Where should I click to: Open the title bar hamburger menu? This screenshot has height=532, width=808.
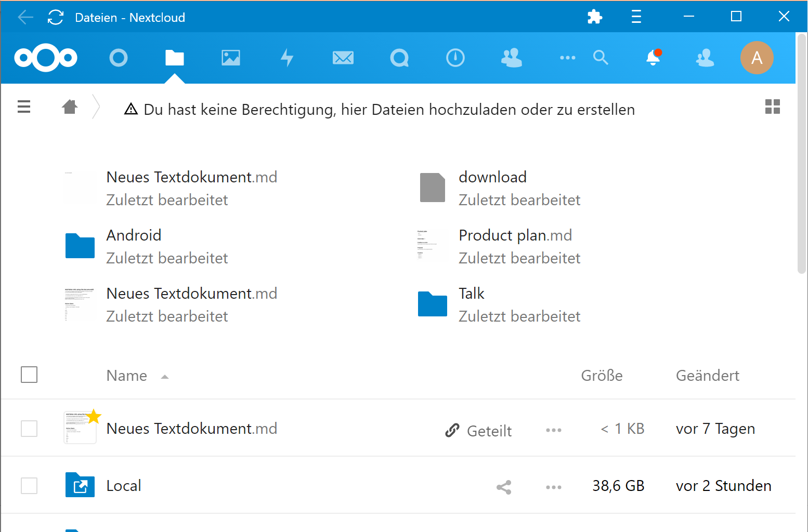pyautogui.click(x=636, y=17)
